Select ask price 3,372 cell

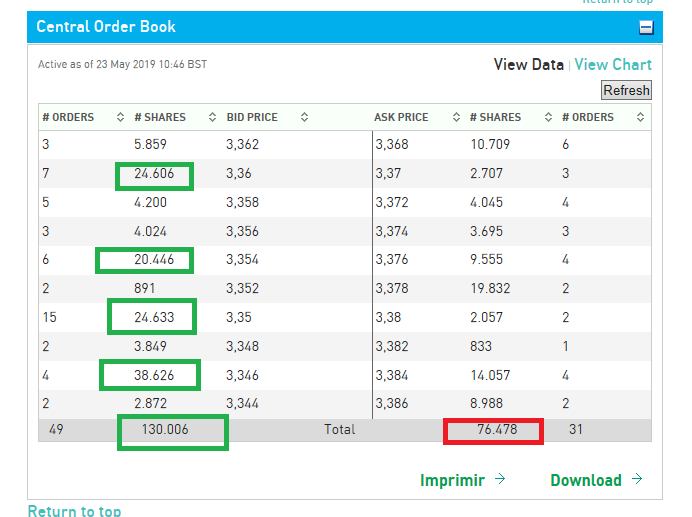[x=392, y=202]
